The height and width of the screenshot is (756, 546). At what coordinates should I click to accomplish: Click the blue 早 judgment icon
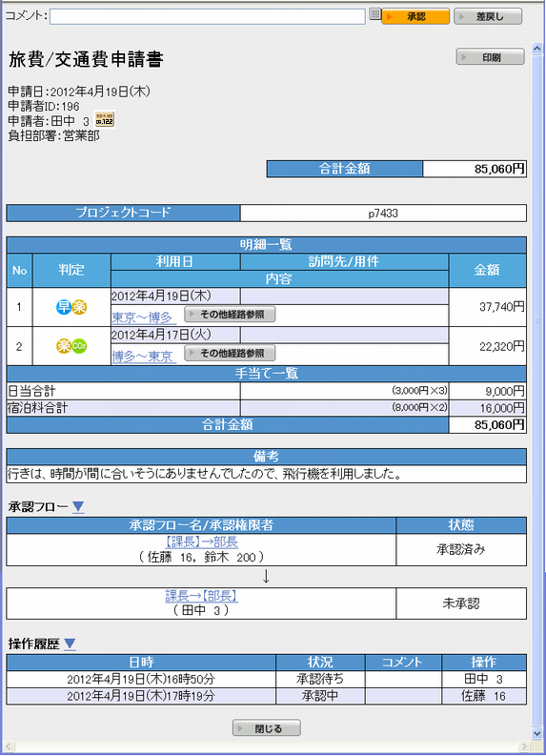point(64,307)
